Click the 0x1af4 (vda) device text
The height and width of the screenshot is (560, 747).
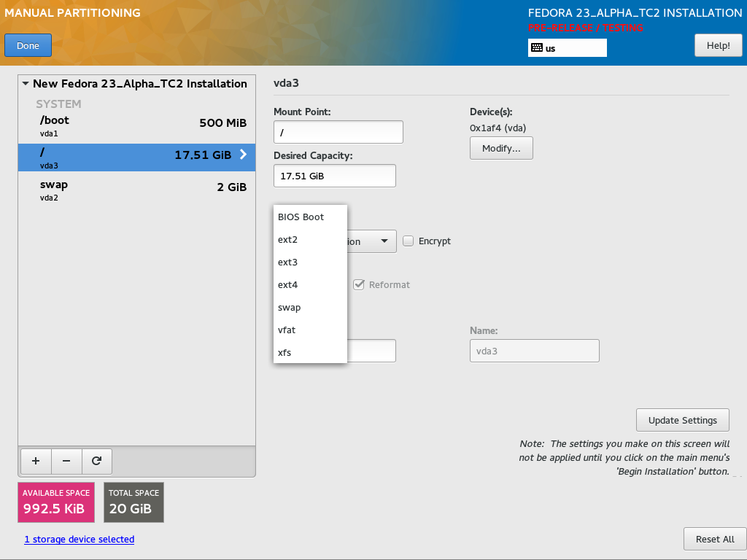pyautogui.click(x=498, y=128)
